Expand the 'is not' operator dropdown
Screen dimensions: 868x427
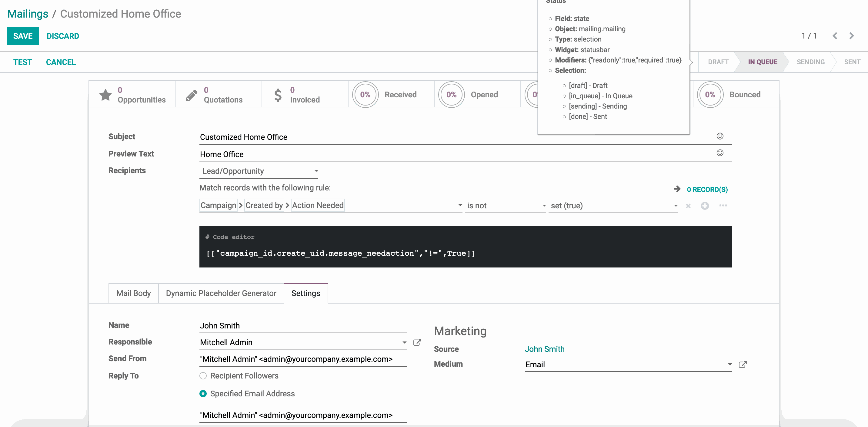(x=506, y=206)
